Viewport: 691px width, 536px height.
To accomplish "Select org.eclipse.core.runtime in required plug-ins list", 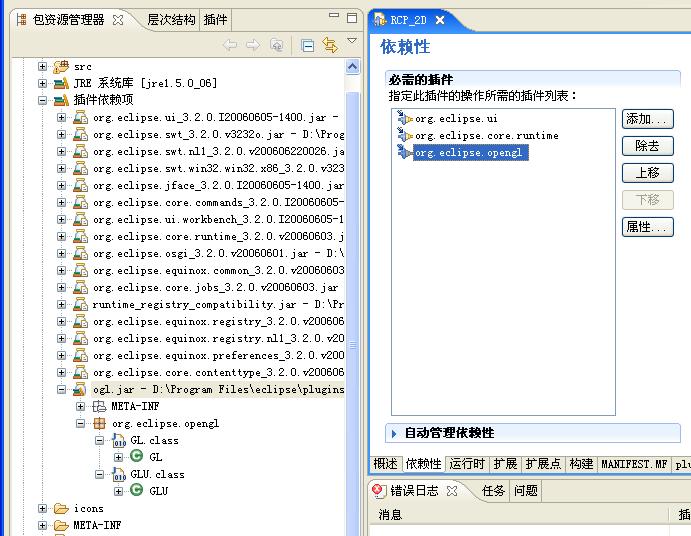I will (x=487, y=135).
